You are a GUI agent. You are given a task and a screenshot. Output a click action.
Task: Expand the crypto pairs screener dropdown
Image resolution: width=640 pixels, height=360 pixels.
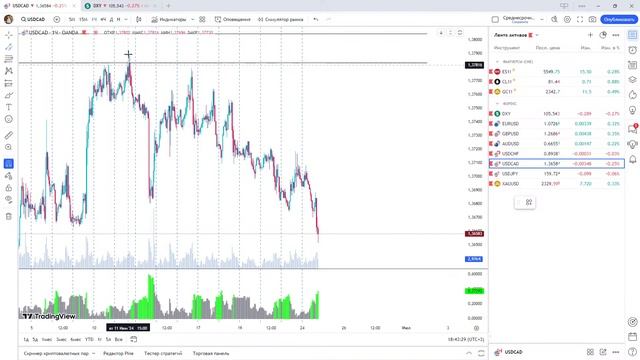(93, 353)
